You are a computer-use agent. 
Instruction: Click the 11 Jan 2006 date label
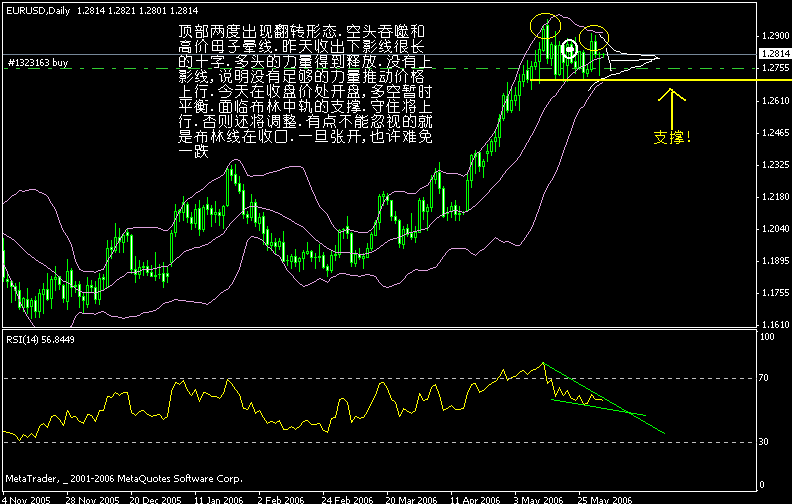pyautogui.click(x=219, y=499)
